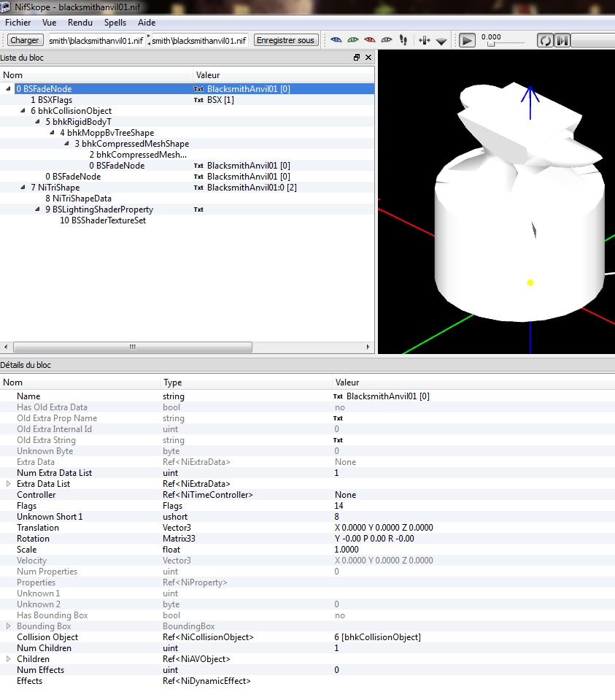Click the arrows between file paths
The width and height of the screenshot is (615, 700).
tap(149, 40)
